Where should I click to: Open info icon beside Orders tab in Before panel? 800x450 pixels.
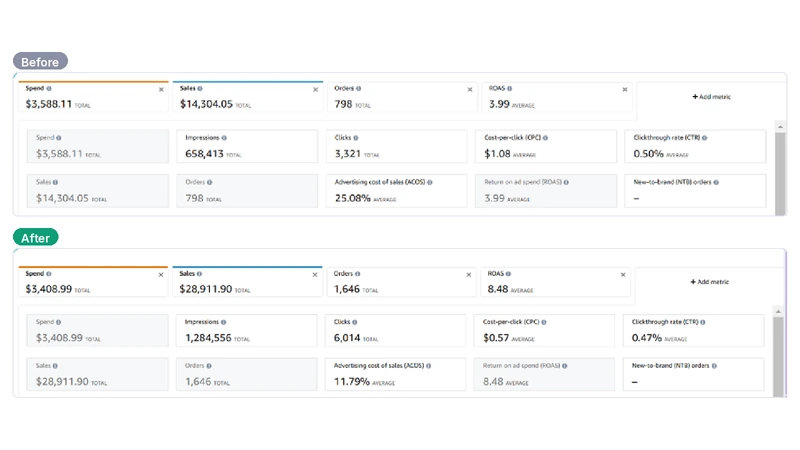point(359,89)
